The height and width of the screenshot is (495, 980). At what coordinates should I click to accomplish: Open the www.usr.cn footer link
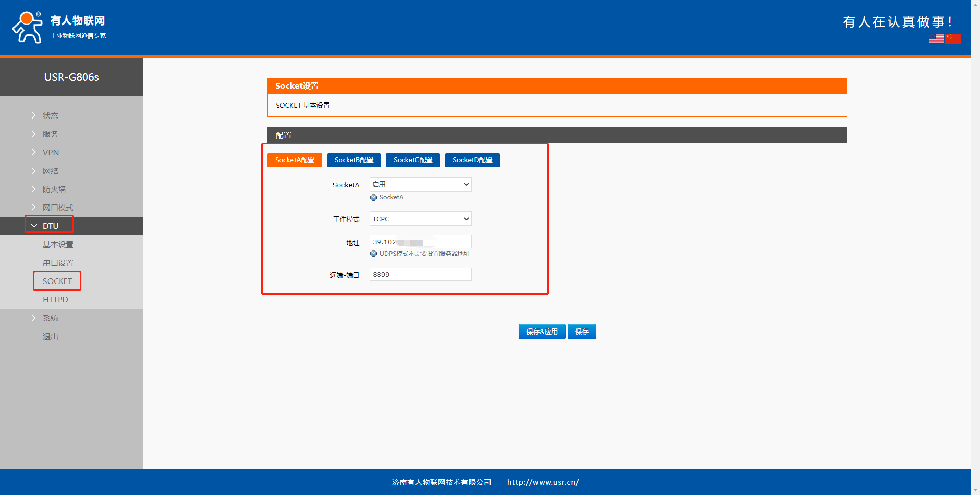pos(543,482)
